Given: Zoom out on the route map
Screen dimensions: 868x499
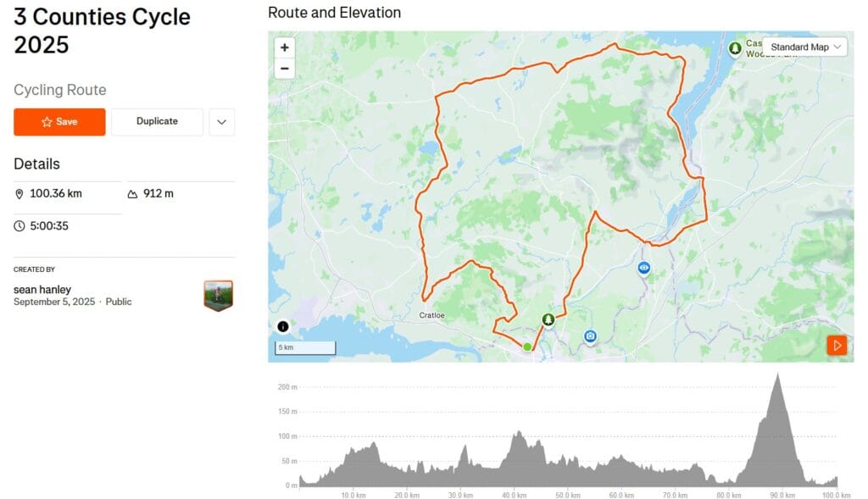Looking at the screenshot, I should (x=285, y=69).
